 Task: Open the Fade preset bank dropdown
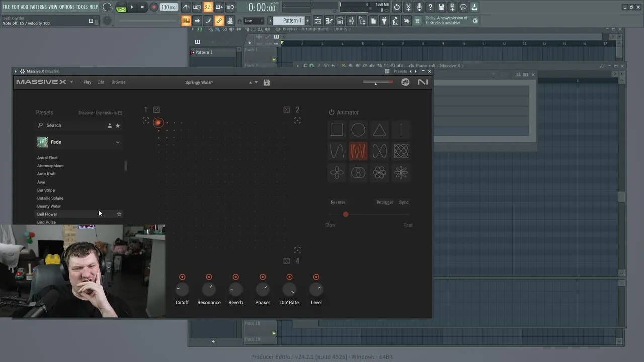[x=118, y=142]
